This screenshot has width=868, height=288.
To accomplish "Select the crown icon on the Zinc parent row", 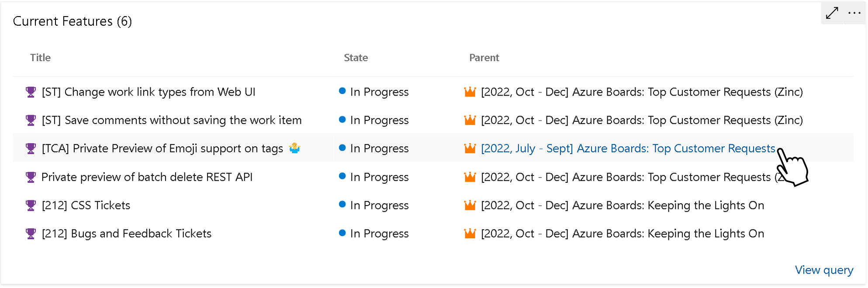I will click(x=470, y=92).
